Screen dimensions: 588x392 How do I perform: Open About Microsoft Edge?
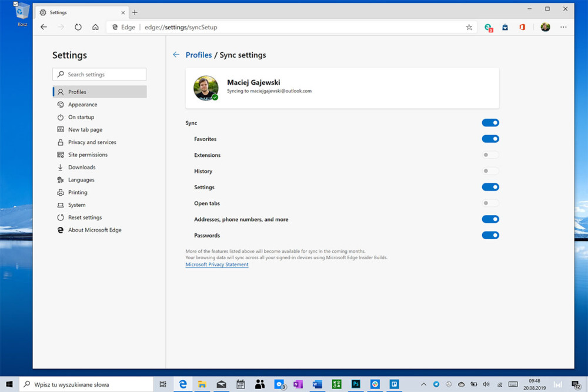tap(100, 230)
